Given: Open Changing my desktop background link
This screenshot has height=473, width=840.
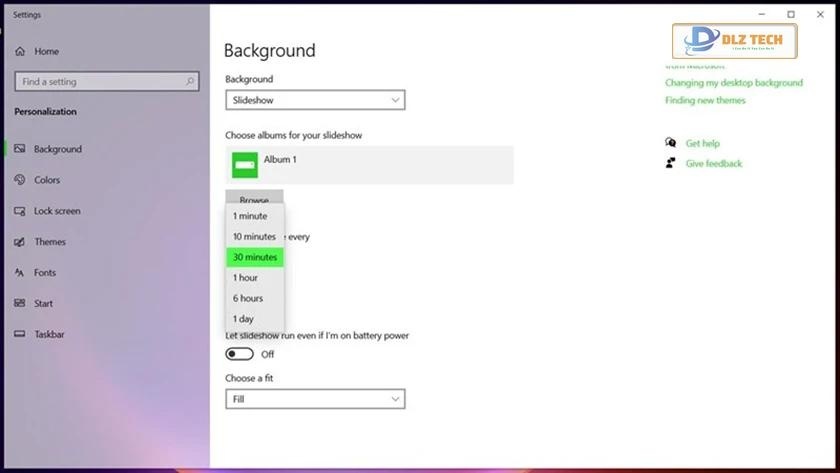Looking at the screenshot, I should click(x=733, y=83).
